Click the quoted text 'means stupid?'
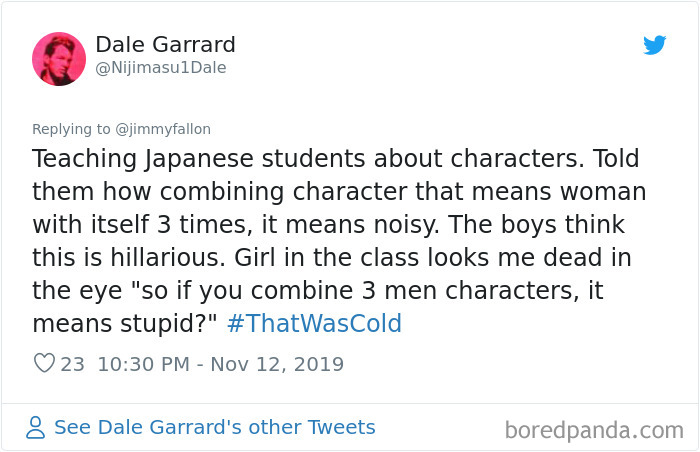700x452 pixels. point(124,324)
